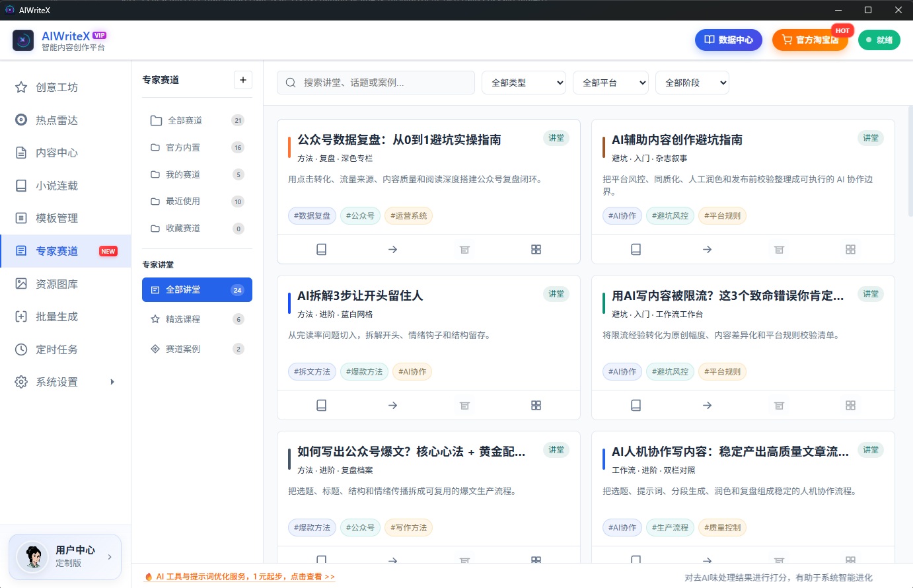Image resolution: width=913 pixels, height=588 pixels.
Task: Open the 公众号数据复盘 card title
Action: [399, 139]
